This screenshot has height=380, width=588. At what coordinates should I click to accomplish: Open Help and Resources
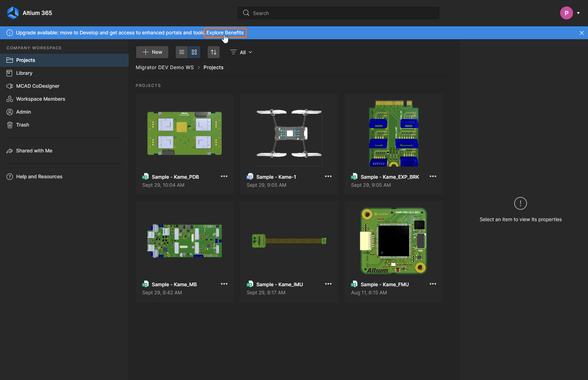39,177
